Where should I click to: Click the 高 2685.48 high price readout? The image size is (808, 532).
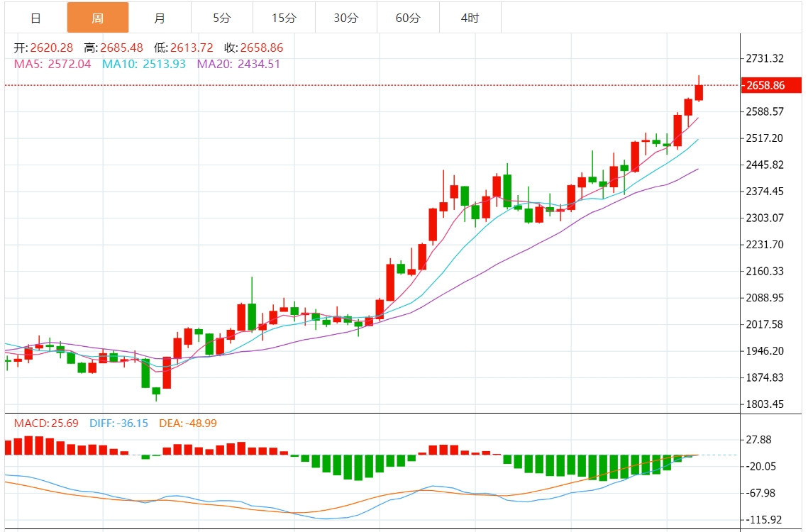114,48
